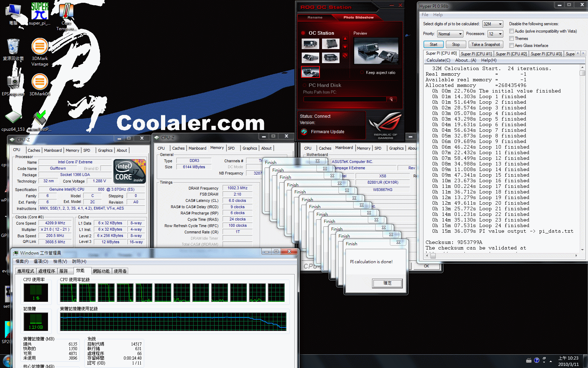The image size is (588, 368).
Task: Enable the Themes checkbox in Hyper PI
Action: point(511,39)
